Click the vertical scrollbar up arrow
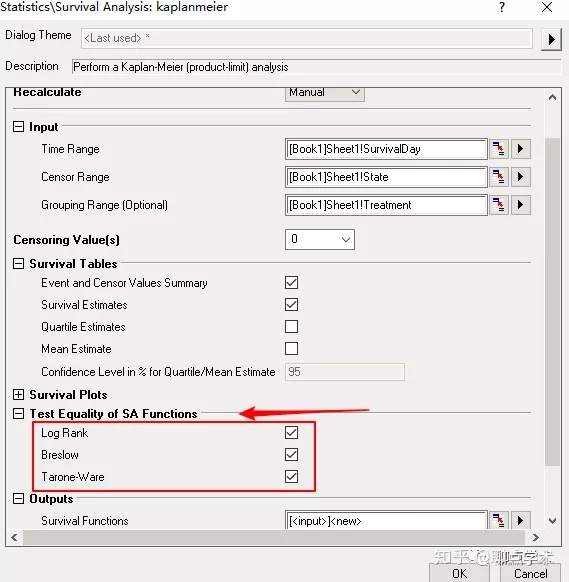Image resolution: width=569 pixels, height=582 pixels. [552, 97]
